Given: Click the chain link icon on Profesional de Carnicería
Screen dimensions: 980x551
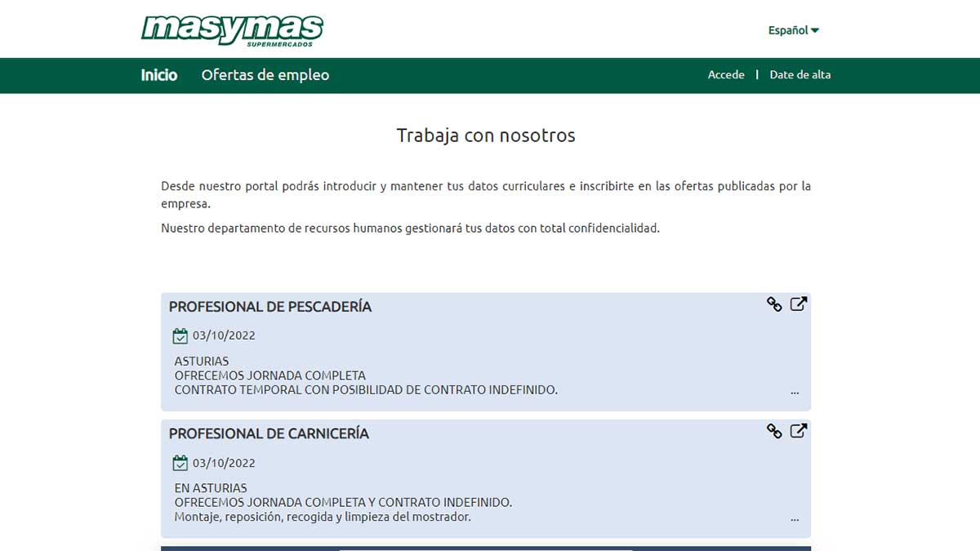Looking at the screenshot, I should 774,430.
